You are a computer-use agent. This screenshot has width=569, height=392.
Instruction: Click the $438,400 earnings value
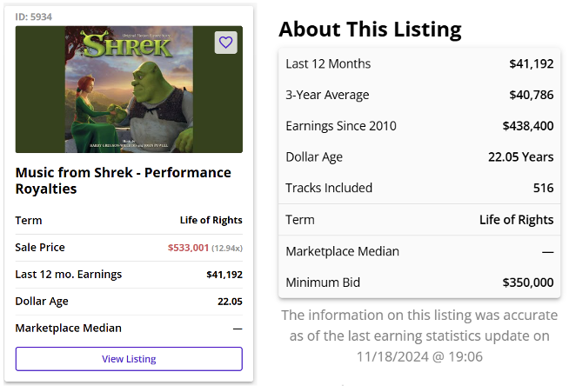click(528, 126)
